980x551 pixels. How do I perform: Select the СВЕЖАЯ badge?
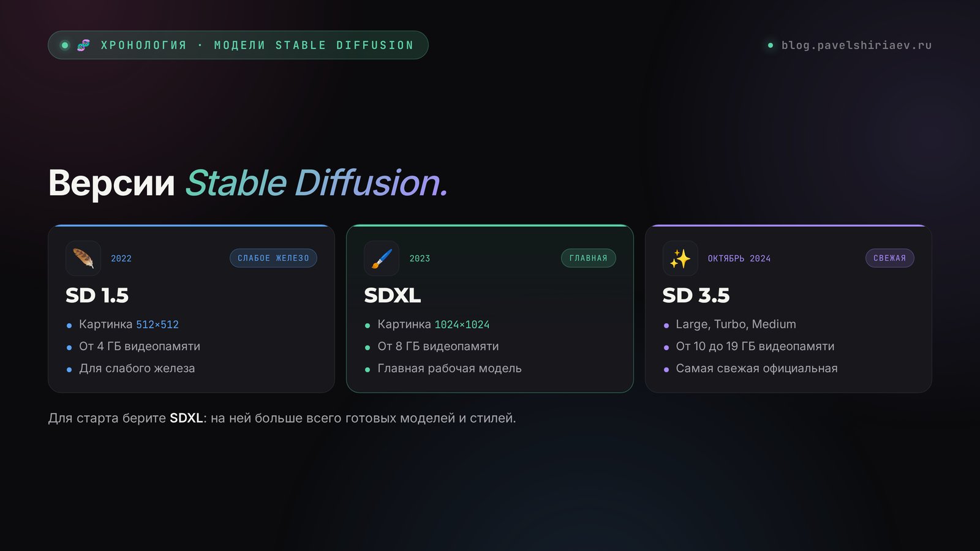pyautogui.click(x=889, y=258)
